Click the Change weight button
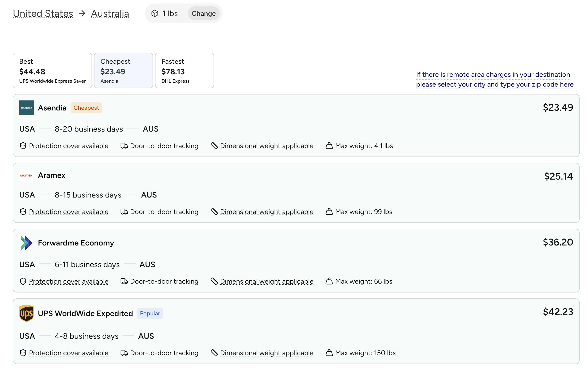 (204, 13)
